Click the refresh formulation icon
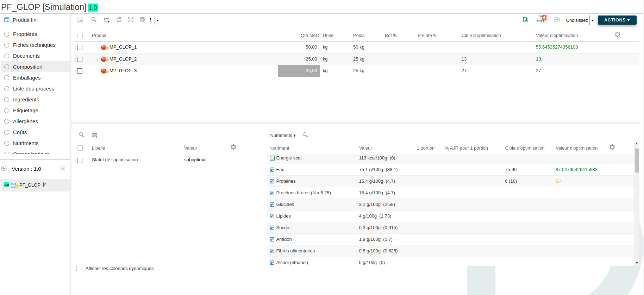This screenshot has height=295, width=644. pos(119,20)
